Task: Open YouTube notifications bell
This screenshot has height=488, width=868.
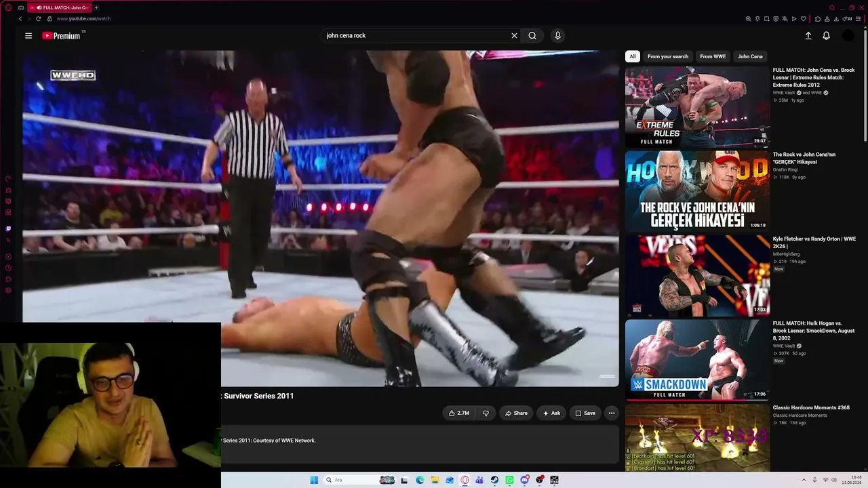Action: coord(826,36)
